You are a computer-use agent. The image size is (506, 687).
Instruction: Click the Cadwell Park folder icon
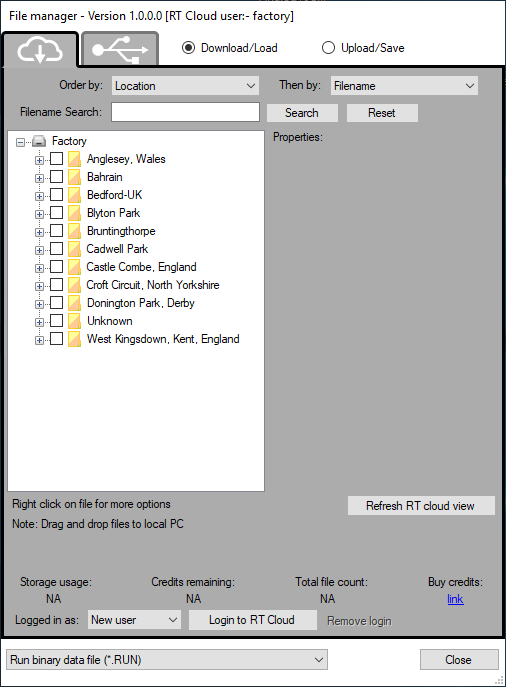(x=74, y=249)
